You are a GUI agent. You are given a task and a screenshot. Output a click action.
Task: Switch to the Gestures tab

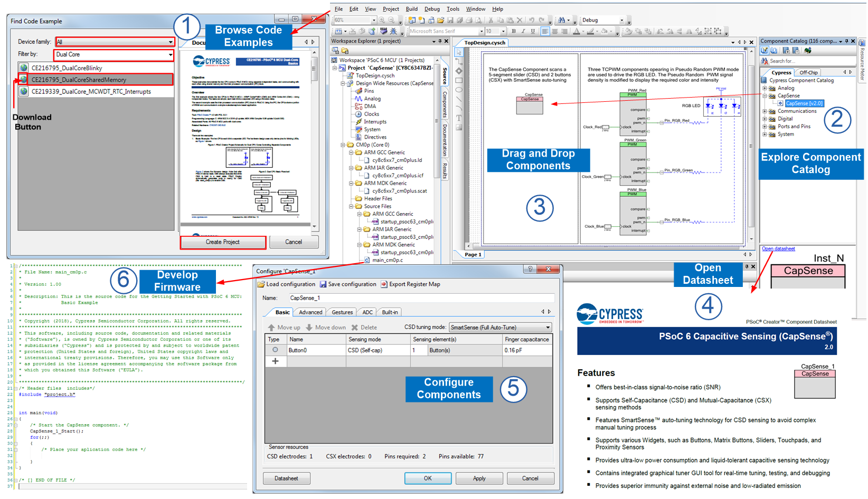coord(342,312)
